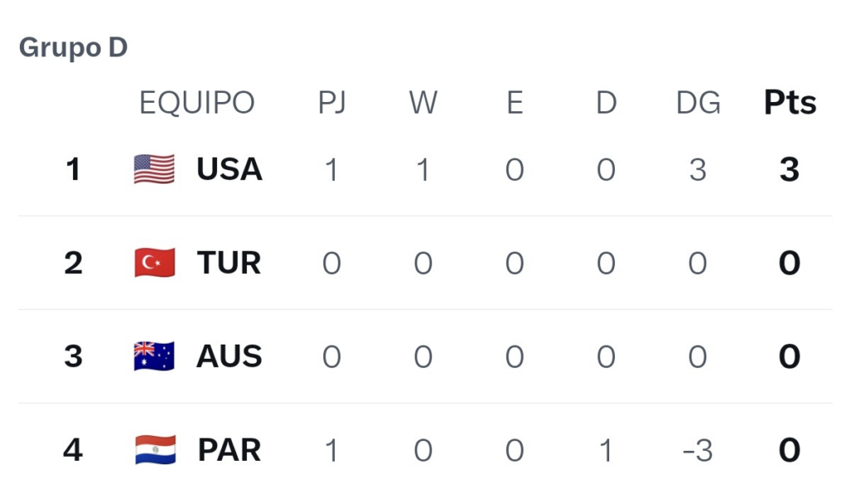851x504 pixels.
Task: Click the E column header
Action: pos(515,102)
